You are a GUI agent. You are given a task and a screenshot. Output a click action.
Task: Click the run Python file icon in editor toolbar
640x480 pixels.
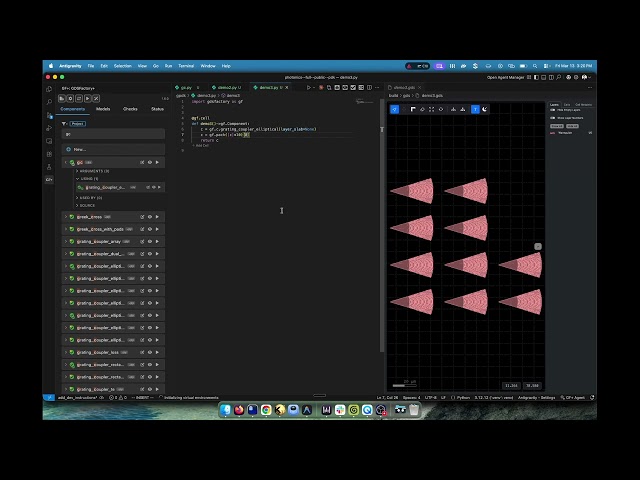coord(309,87)
